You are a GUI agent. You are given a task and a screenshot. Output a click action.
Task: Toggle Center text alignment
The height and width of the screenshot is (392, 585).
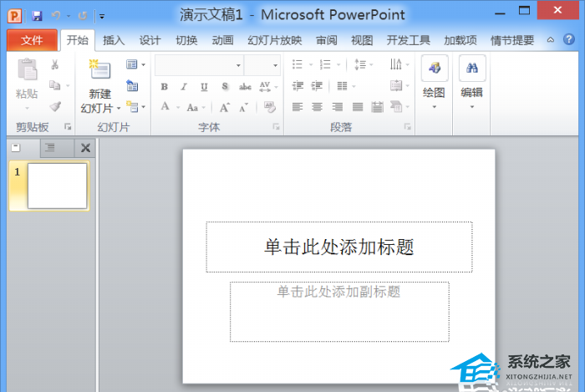317,108
